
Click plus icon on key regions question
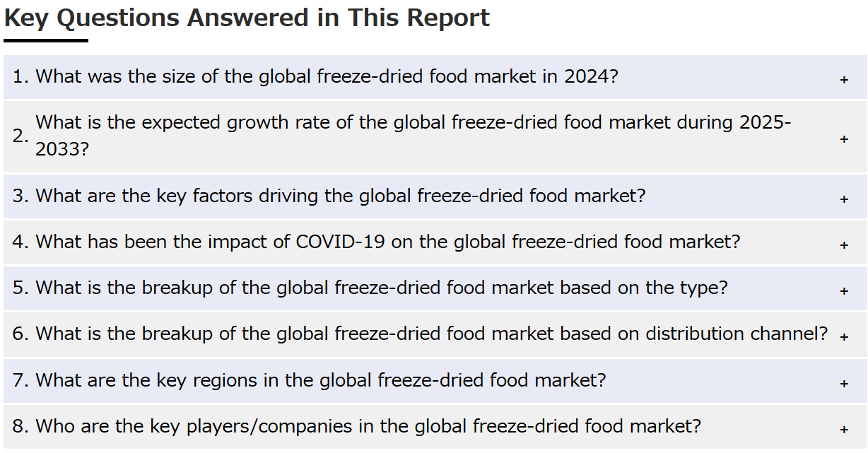844,384
